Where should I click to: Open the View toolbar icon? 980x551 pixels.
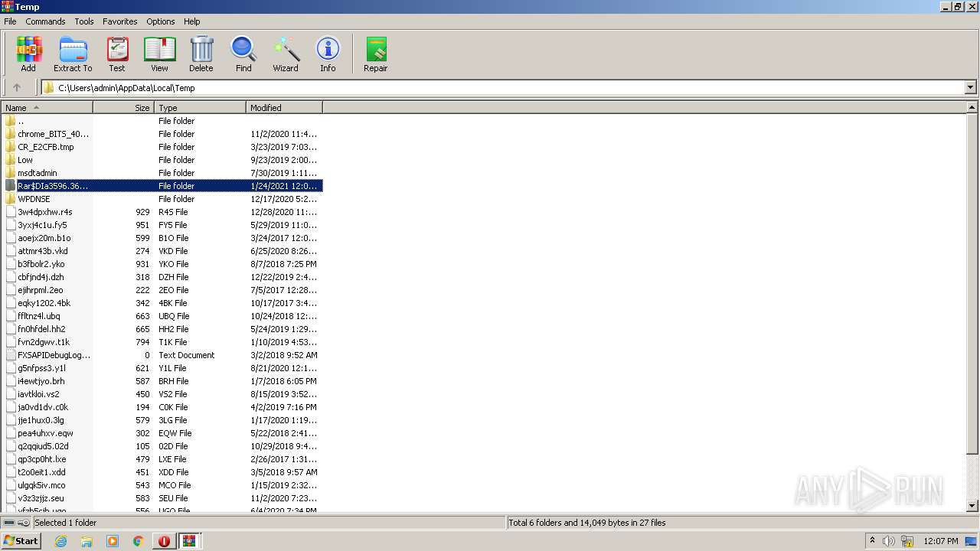[159, 54]
